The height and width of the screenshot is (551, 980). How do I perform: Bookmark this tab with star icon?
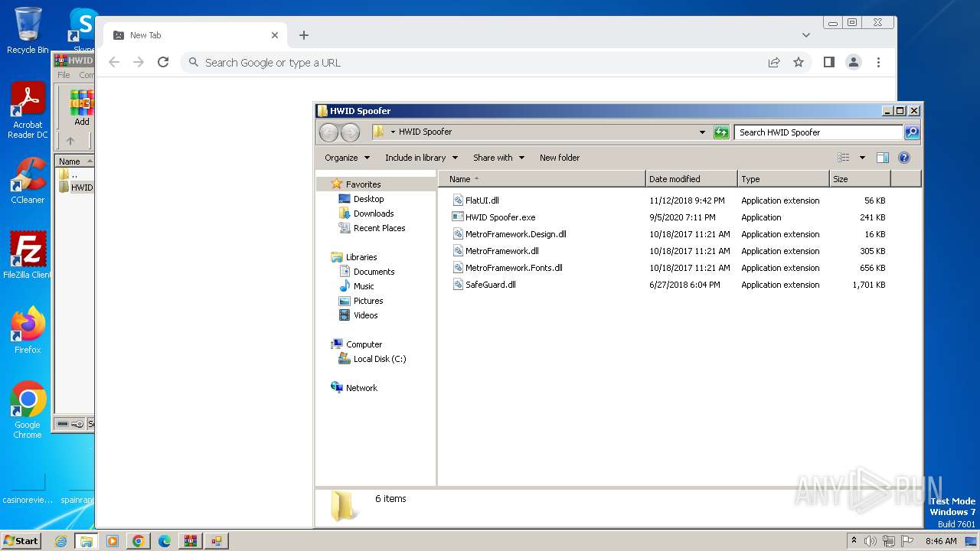click(x=799, y=63)
